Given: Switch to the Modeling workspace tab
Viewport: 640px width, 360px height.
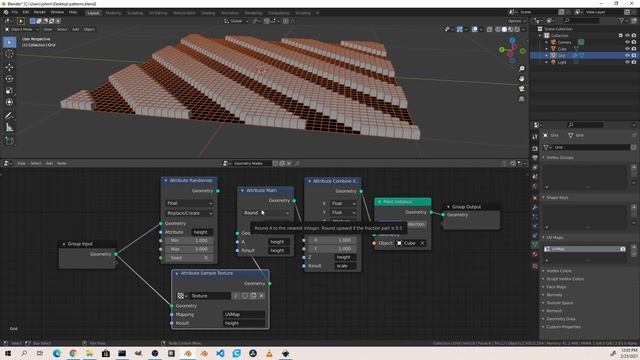Looking at the screenshot, I should (113, 13).
